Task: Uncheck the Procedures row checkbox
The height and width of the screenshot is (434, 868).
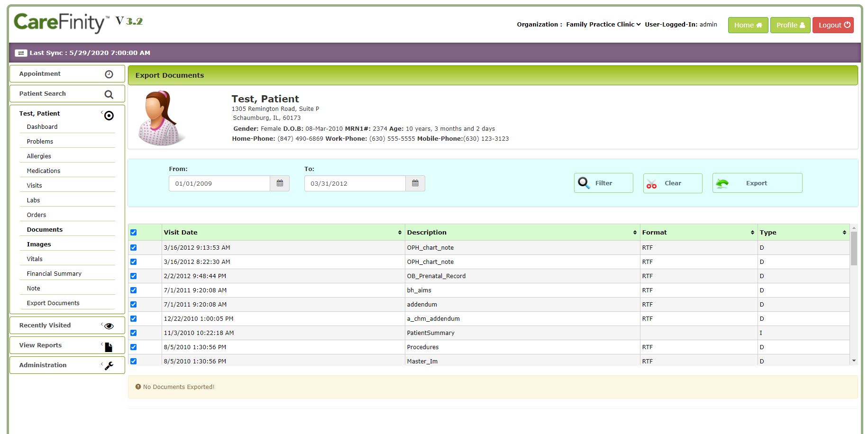Action: pyautogui.click(x=133, y=347)
